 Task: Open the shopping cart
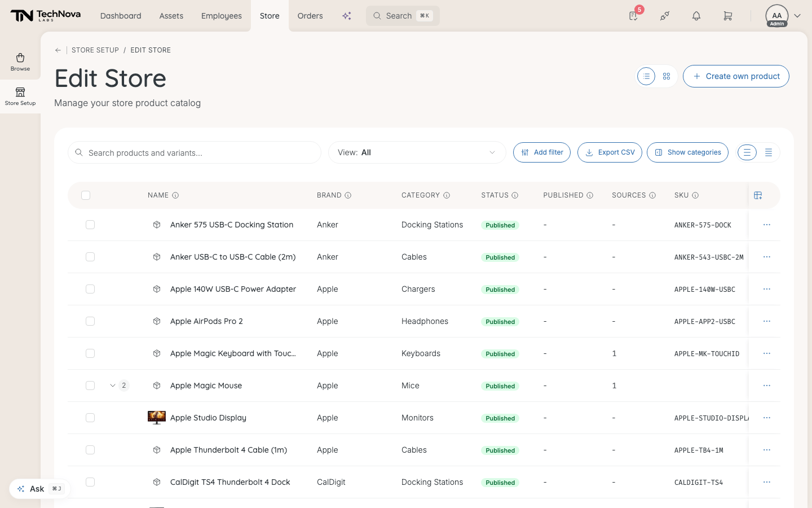pos(728,16)
